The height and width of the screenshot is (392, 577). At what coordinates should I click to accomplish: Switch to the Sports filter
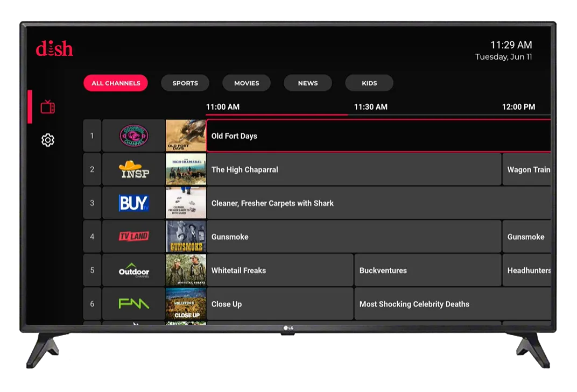click(185, 83)
